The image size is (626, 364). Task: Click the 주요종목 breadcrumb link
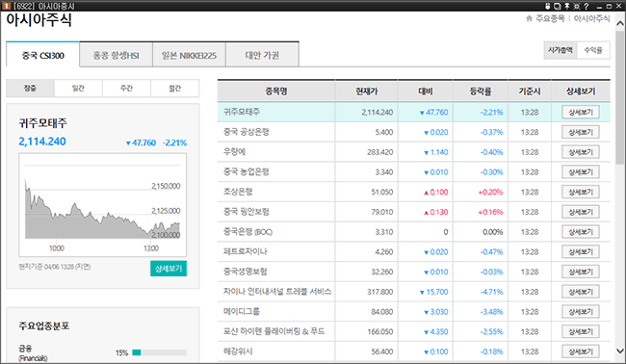(x=550, y=18)
